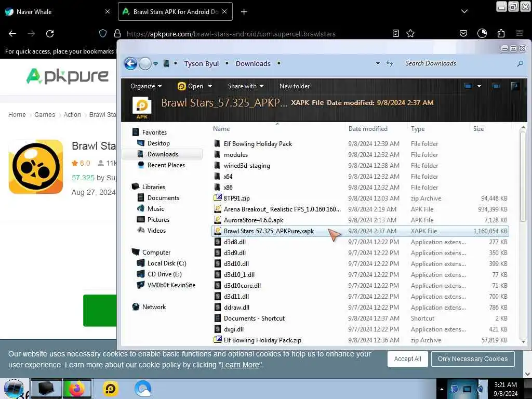532x399 pixels.
Task: Select the x64 folder
Action: [x=228, y=177]
